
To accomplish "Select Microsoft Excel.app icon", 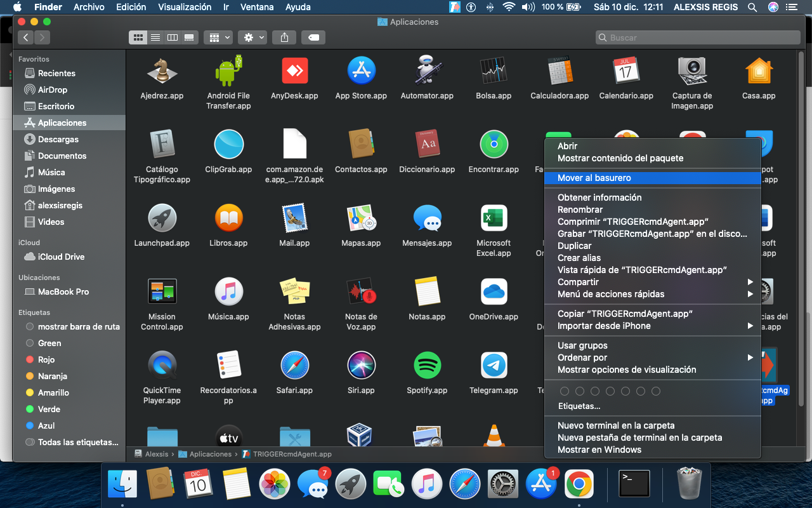I will pyautogui.click(x=494, y=218).
